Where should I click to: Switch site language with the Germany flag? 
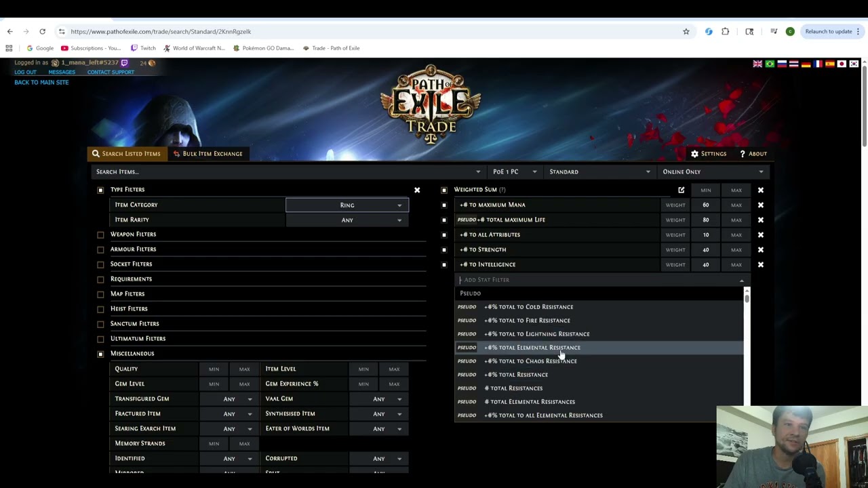click(806, 64)
